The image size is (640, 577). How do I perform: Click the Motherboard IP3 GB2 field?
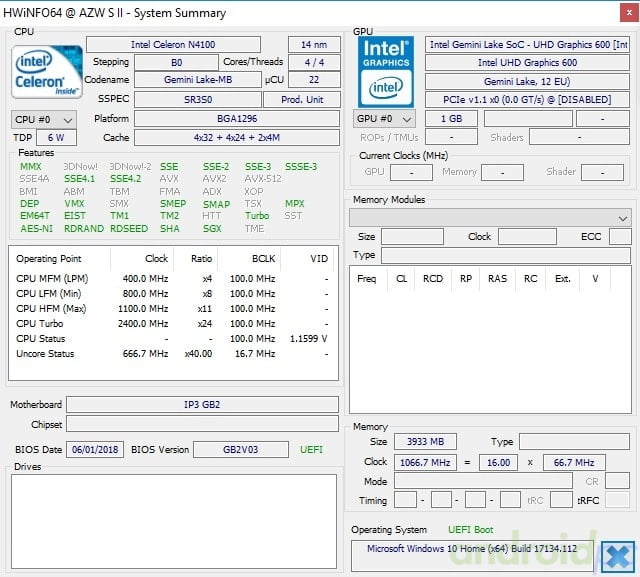coord(202,404)
